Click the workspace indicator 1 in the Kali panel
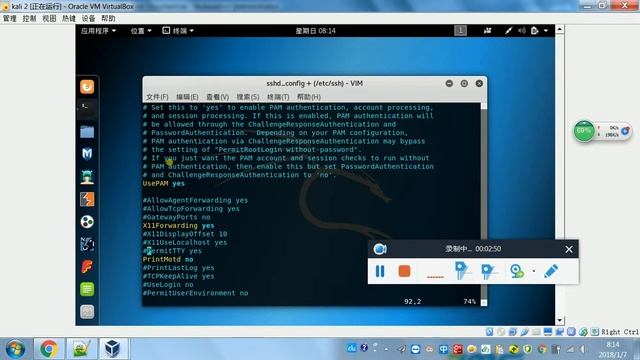The height and width of the screenshot is (360, 640). point(460,31)
